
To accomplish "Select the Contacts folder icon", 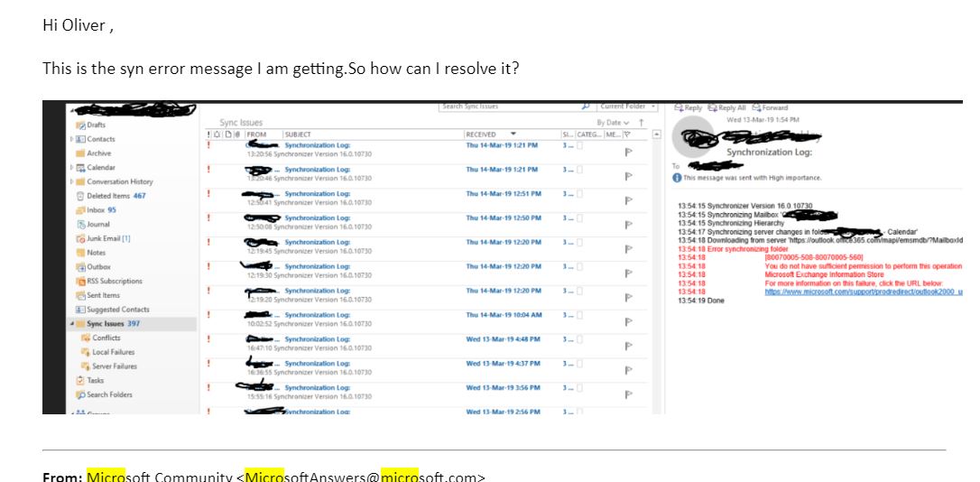I will 80,139.
